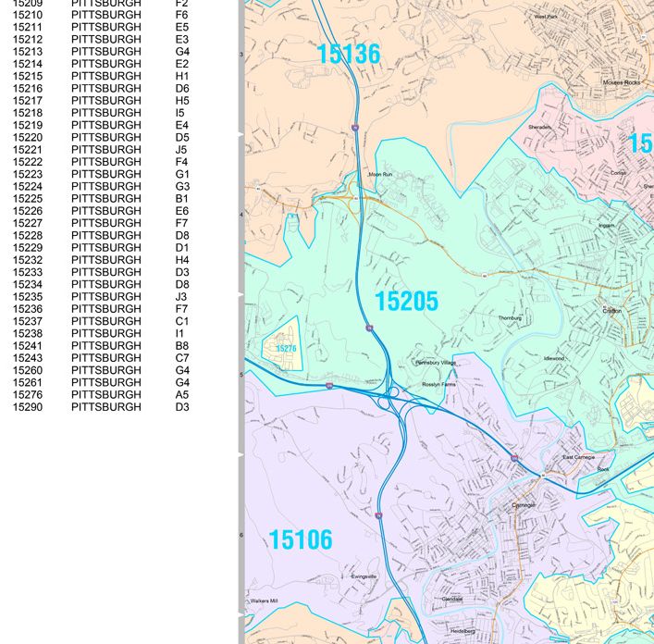The image size is (654, 644).
Task: Select the McKees Rocks place label
Action: (x=619, y=82)
